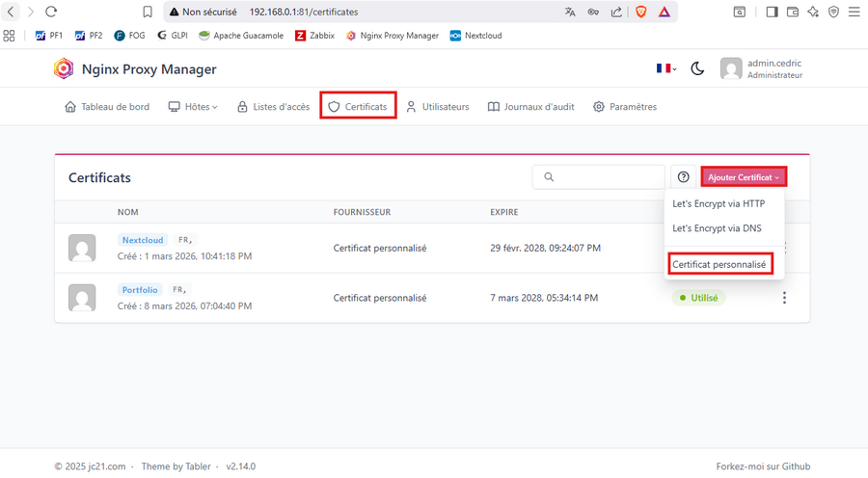Bookmark this page using the bookmark icon
This screenshot has height=478, width=868.
(148, 13)
